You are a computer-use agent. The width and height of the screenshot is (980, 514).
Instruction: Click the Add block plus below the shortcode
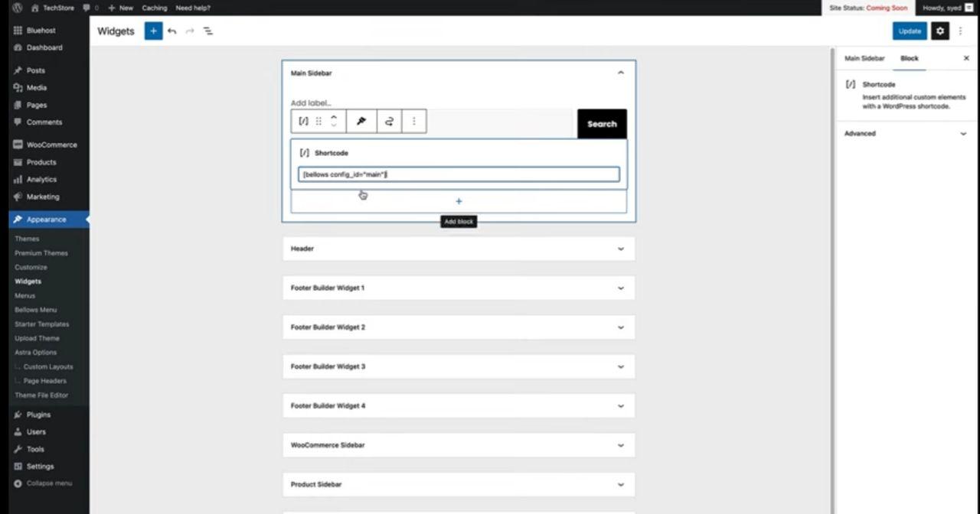pos(459,201)
